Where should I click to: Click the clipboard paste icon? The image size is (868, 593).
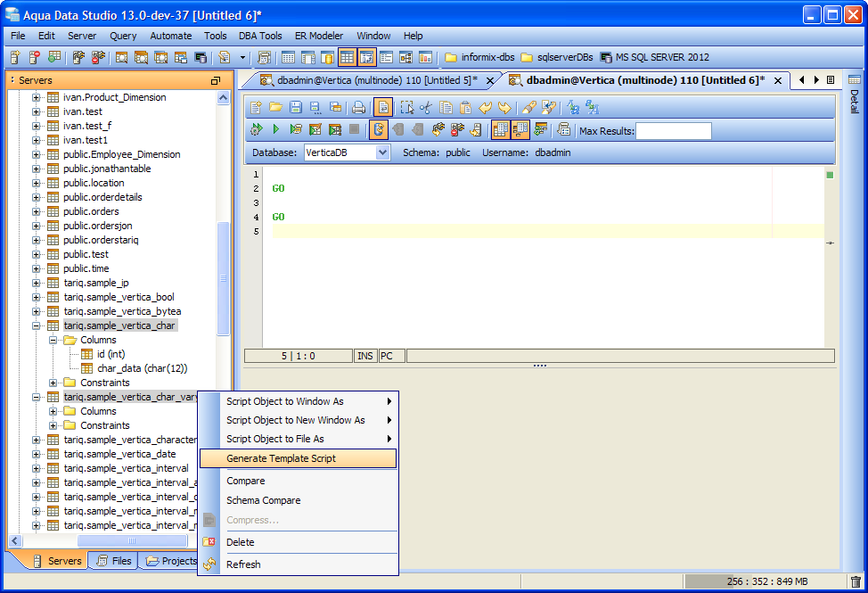466,107
